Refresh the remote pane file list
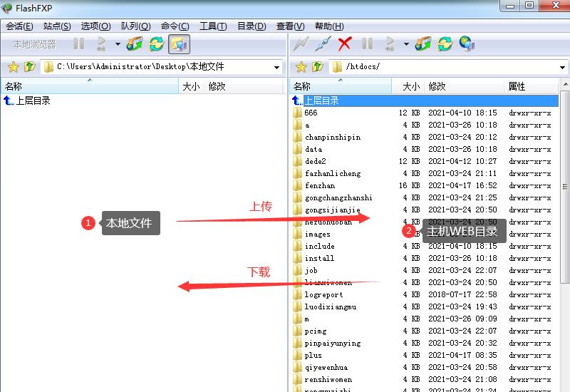The width and height of the screenshot is (570, 392). pos(445,44)
